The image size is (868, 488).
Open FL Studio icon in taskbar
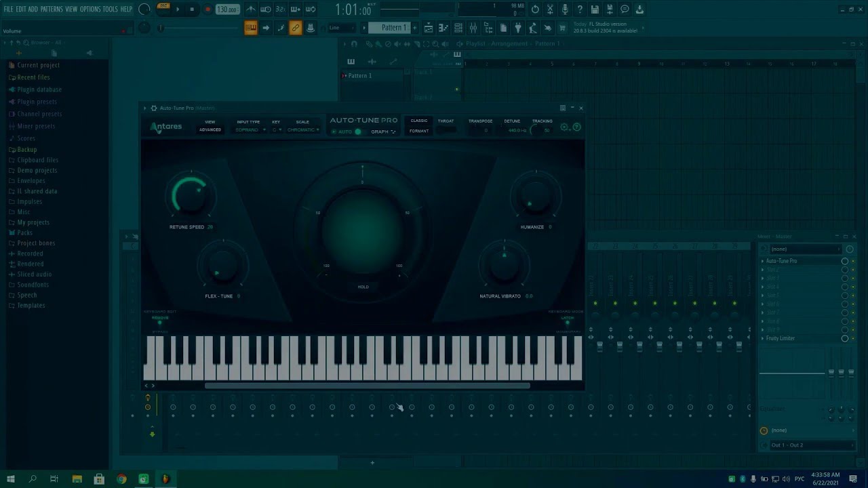(x=165, y=479)
